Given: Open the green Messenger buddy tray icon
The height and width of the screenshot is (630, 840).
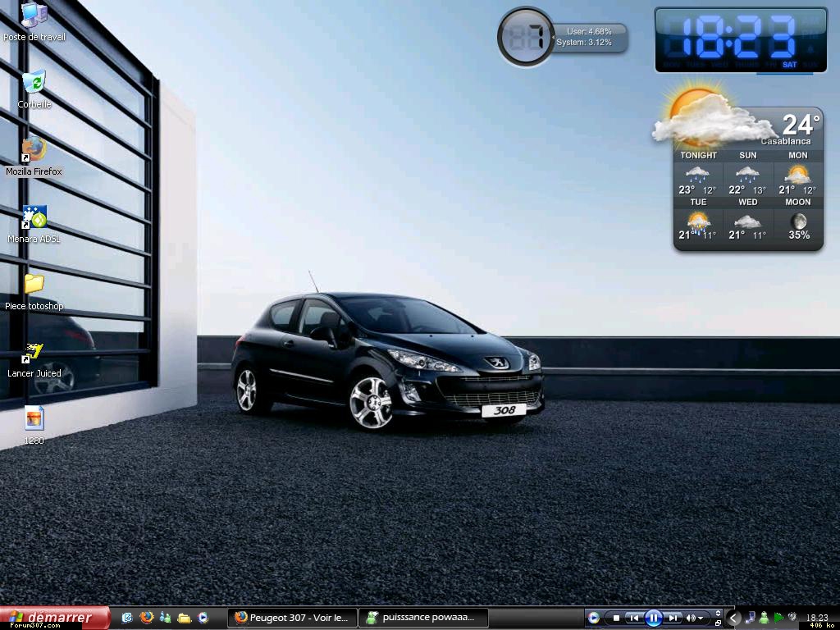Looking at the screenshot, I should click(x=765, y=619).
